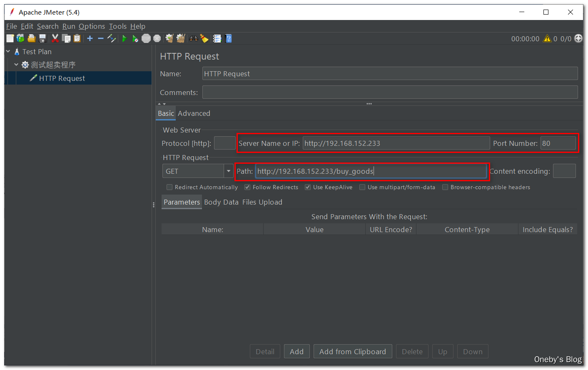Save the test plan with floppy icon
Screen dimensions: 588x370
pyautogui.click(x=42, y=38)
